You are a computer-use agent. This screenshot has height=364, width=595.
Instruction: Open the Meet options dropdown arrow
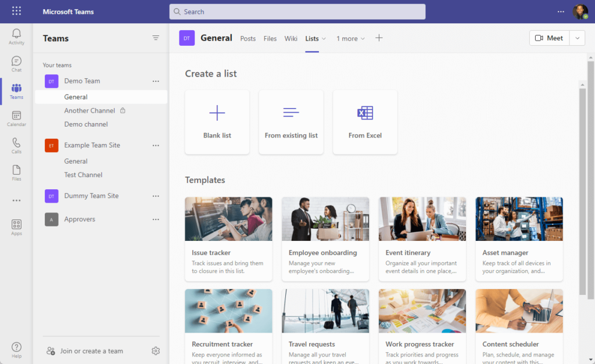point(577,38)
